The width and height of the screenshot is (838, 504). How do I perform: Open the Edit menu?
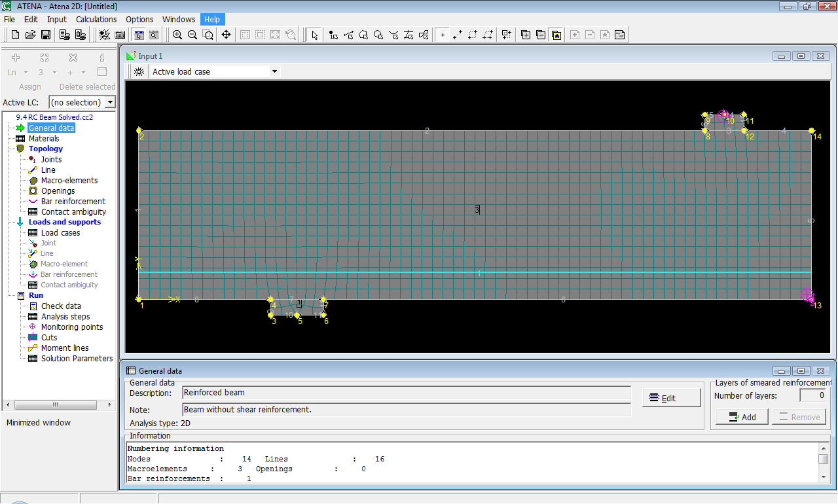[31, 19]
